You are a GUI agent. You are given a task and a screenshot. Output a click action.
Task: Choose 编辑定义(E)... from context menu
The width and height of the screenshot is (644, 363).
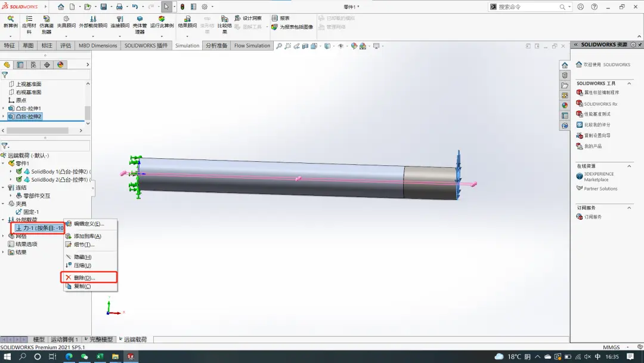click(x=89, y=224)
